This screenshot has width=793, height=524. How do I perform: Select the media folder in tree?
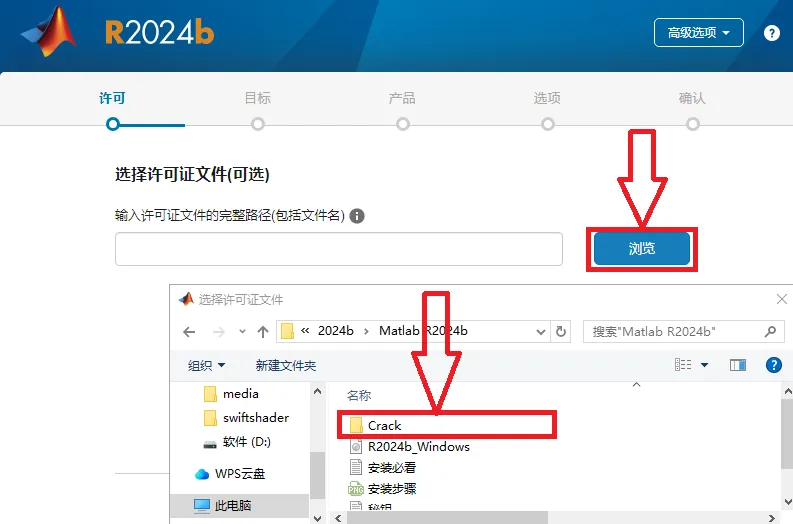231,394
